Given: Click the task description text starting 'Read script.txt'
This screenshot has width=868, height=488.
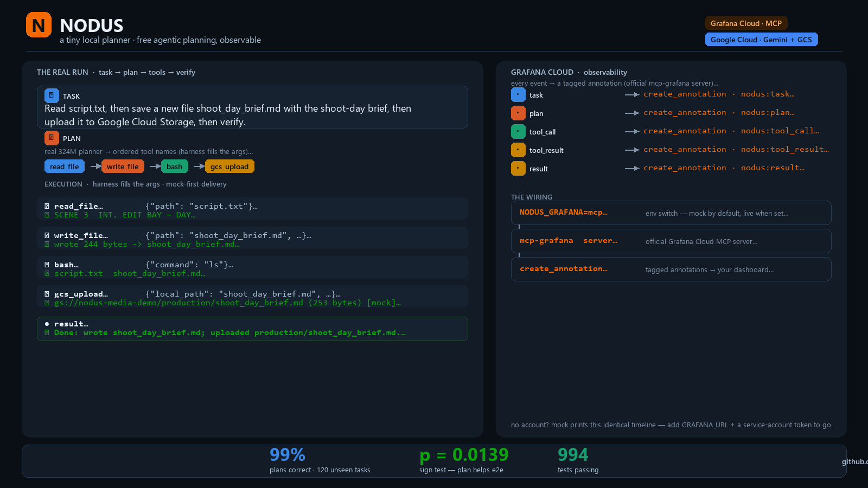Looking at the screenshot, I should click(x=228, y=115).
